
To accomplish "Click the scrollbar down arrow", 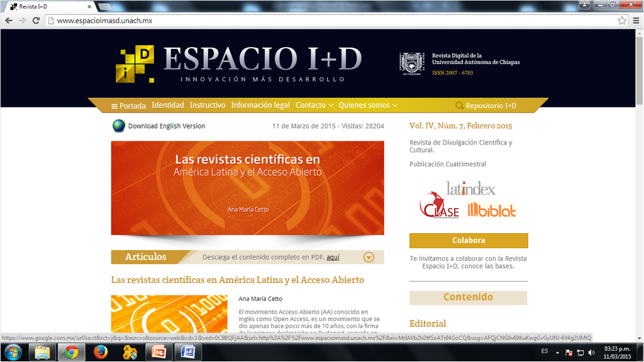I will 639,338.
